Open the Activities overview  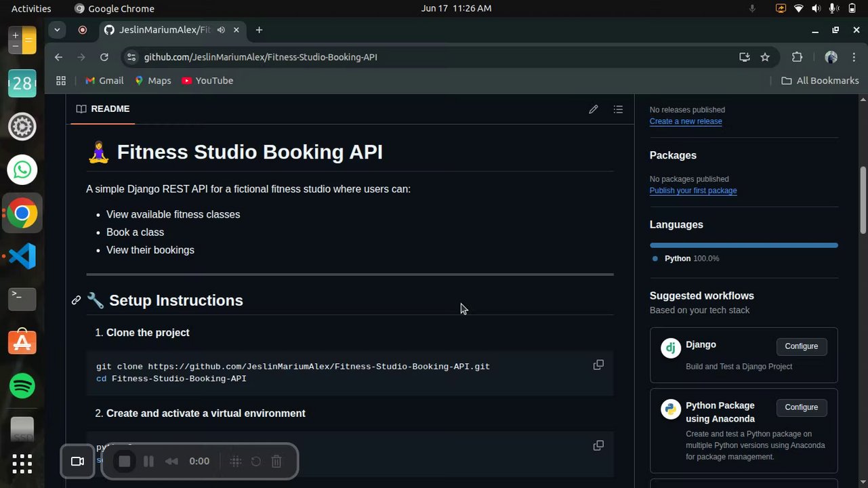click(31, 9)
